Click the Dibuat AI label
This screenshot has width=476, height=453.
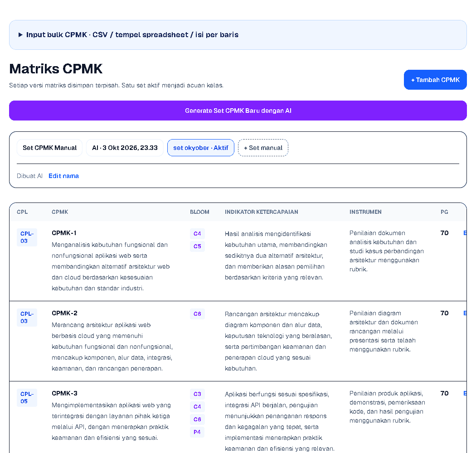29,176
